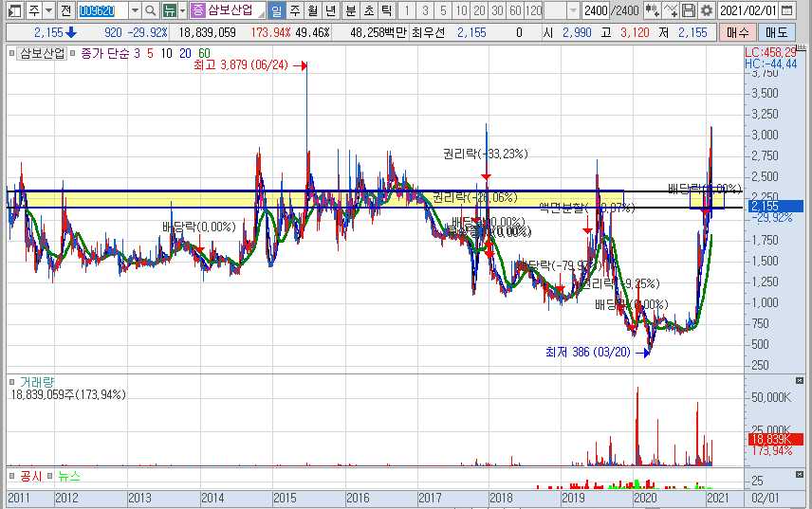Select the 뉴스 news tab
Viewport: 812px width, 509px height.
tap(68, 476)
